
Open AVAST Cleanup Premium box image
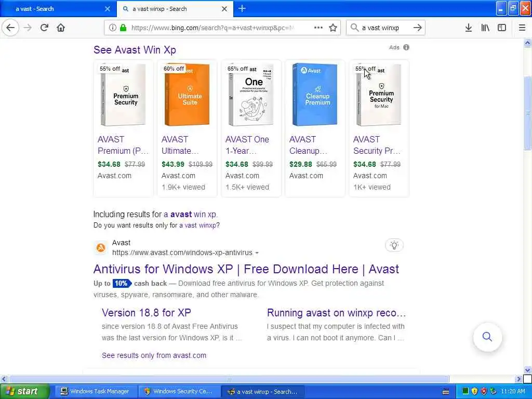[315, 95]
